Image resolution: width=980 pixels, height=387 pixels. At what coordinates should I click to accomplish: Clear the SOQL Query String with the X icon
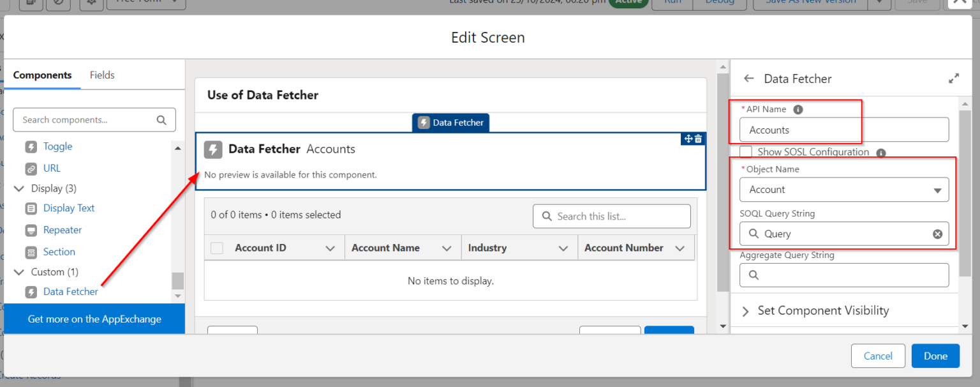937,233
